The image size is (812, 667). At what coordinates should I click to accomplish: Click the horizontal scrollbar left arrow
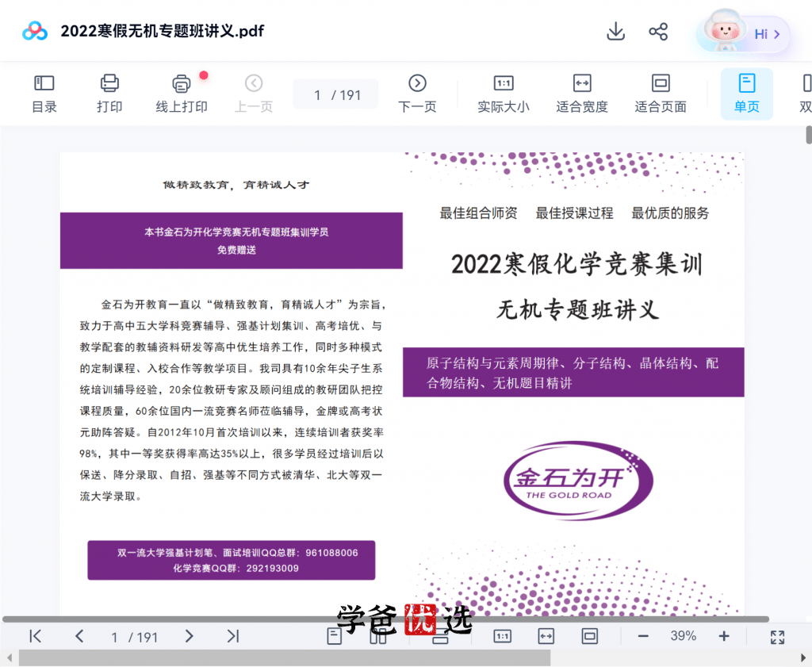pyautogui.click(x=9, y=658)
